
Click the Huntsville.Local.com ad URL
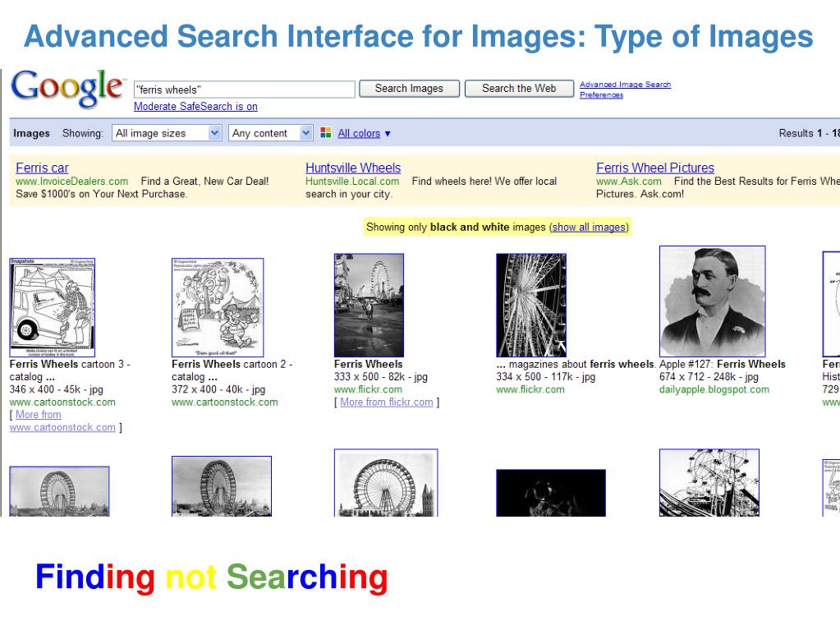[x=352, y=181]
